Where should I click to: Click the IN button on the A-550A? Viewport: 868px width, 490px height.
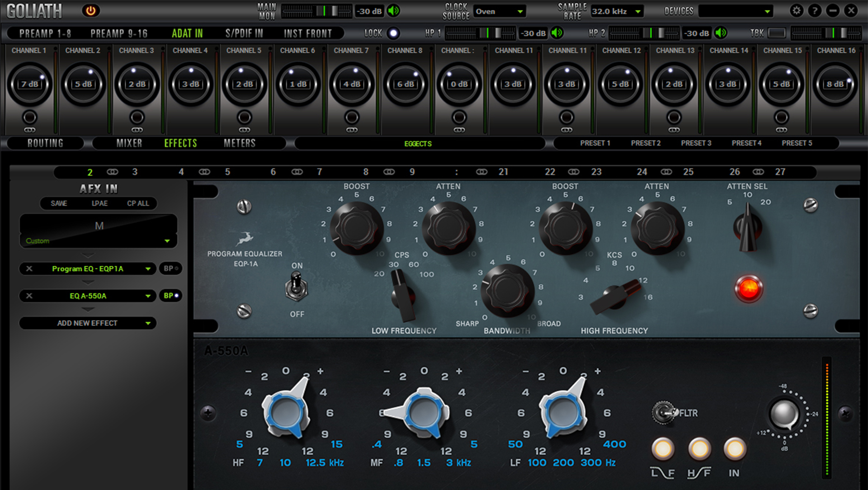click(734, 449)
